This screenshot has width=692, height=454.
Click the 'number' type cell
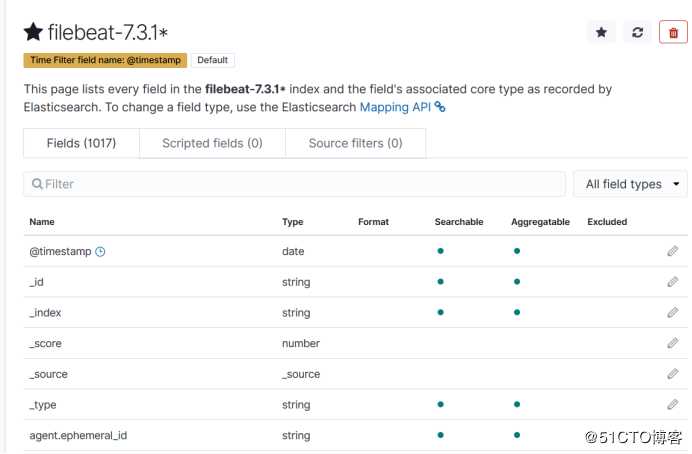pos(301,343)
